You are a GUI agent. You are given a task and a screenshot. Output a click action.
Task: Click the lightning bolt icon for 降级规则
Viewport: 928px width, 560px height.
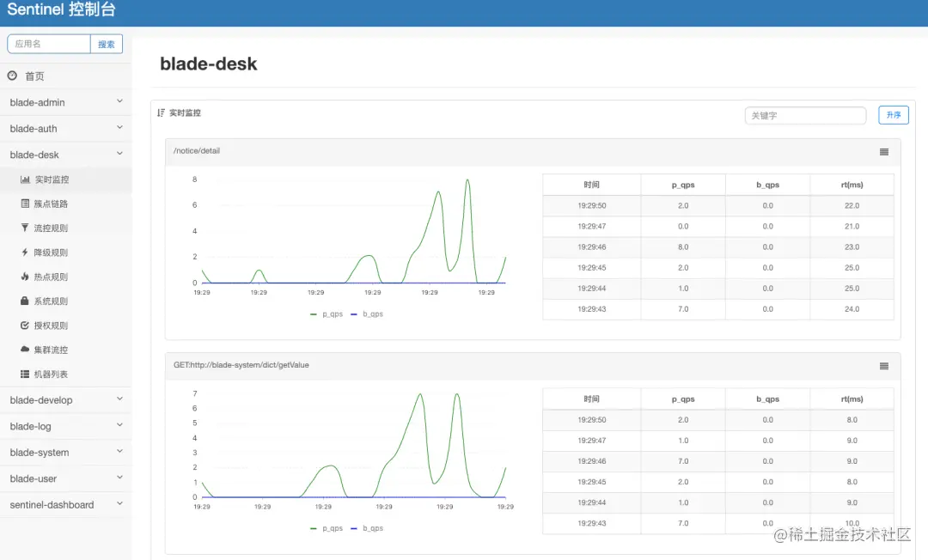click(25, 252)
